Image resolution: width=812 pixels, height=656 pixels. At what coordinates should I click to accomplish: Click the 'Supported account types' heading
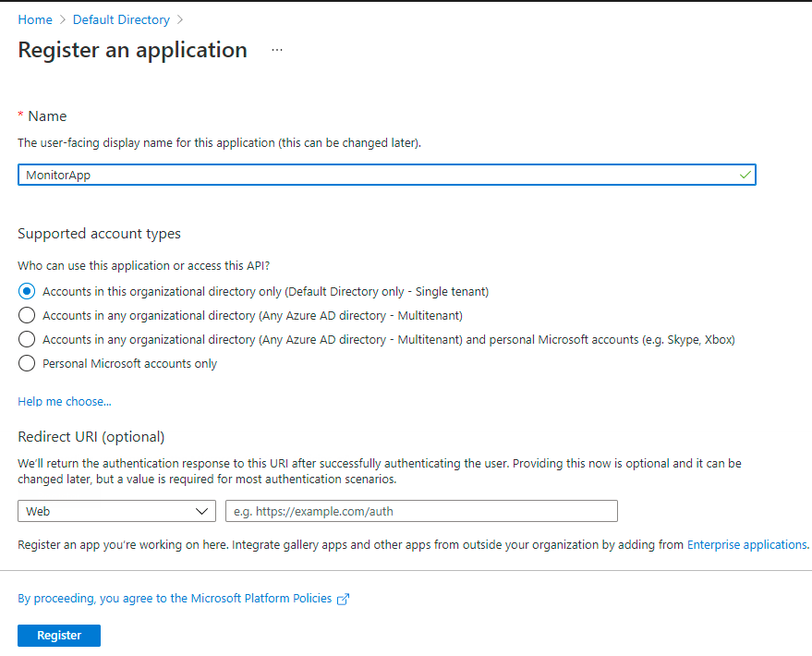(99, 234)
